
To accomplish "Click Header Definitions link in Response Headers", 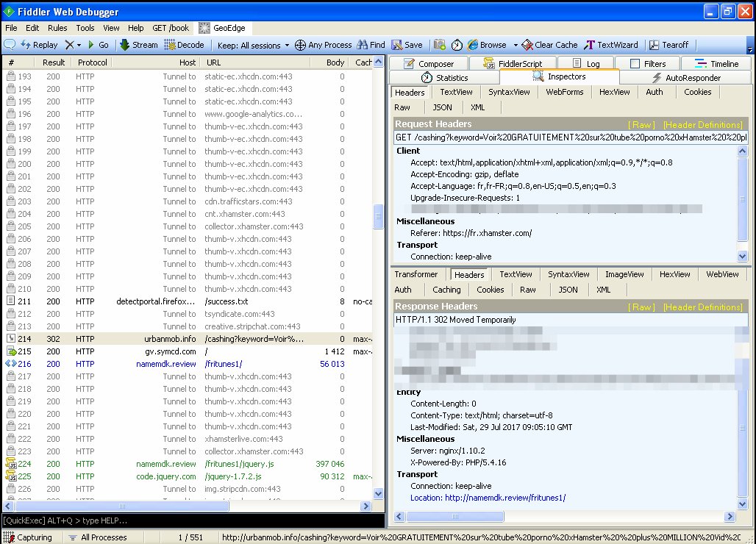I will (x=703, y=307).
